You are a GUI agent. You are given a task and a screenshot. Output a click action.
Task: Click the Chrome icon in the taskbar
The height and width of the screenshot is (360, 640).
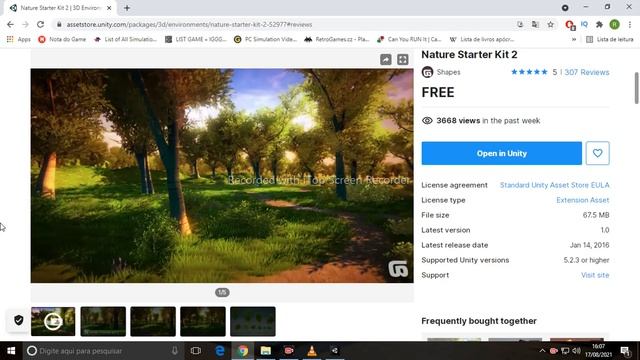pos(243,351)
